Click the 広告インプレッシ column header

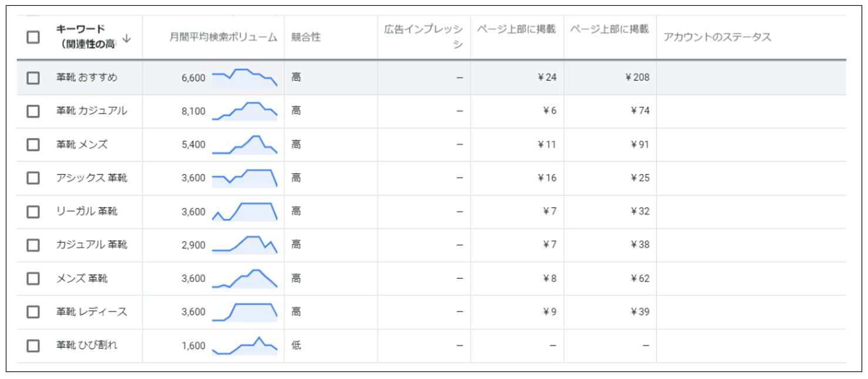tap(423, 36)
